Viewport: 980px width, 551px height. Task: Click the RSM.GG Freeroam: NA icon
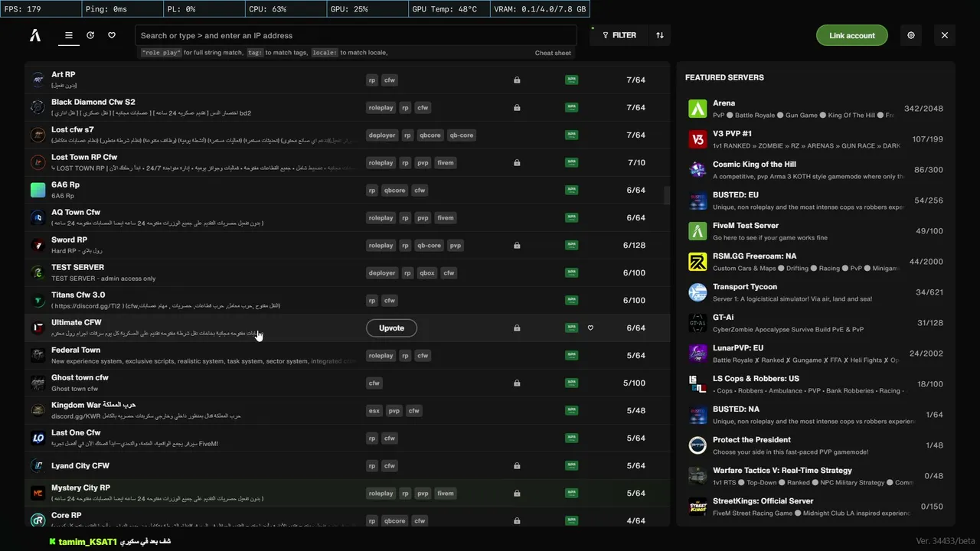pos(697,262)
